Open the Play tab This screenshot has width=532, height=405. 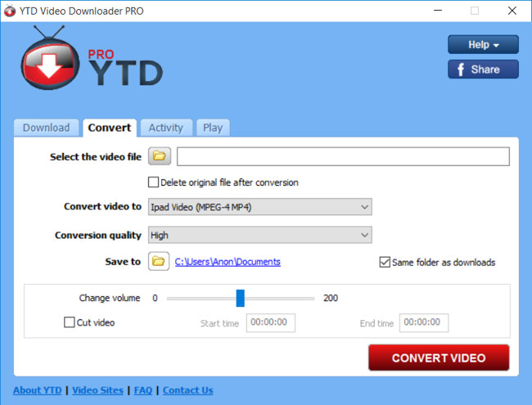213,128
